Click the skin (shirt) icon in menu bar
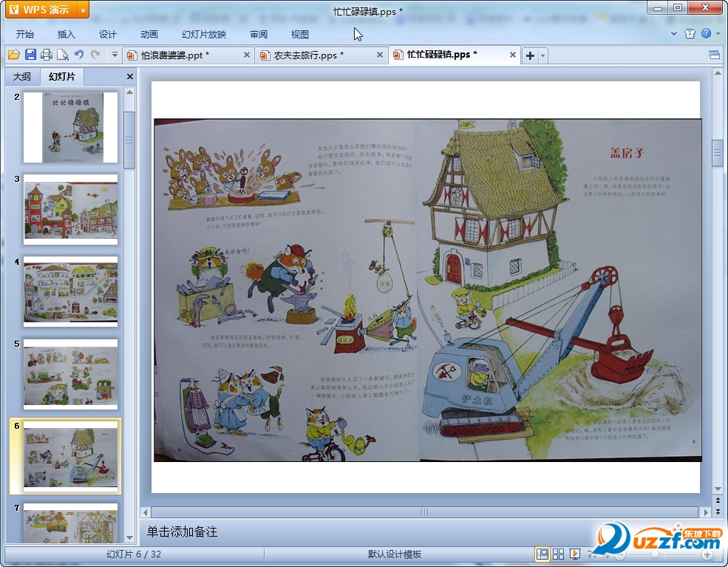Image resolution: width=728 pixels, height=567 pixels. point(690,33)
